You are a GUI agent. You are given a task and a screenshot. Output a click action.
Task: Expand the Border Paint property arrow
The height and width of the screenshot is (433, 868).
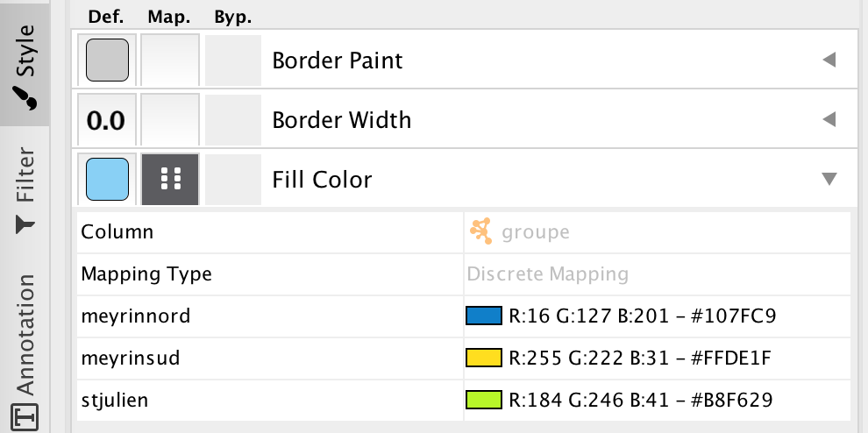pyautogui.click(x=829, y=60)
